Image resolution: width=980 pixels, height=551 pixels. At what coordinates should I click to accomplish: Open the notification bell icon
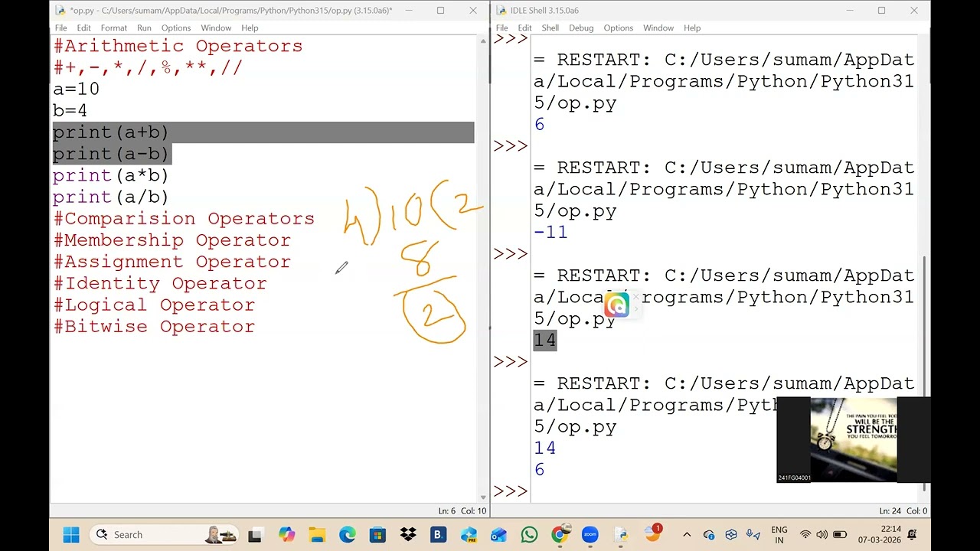pyautogui.click(x=912, y=534)
